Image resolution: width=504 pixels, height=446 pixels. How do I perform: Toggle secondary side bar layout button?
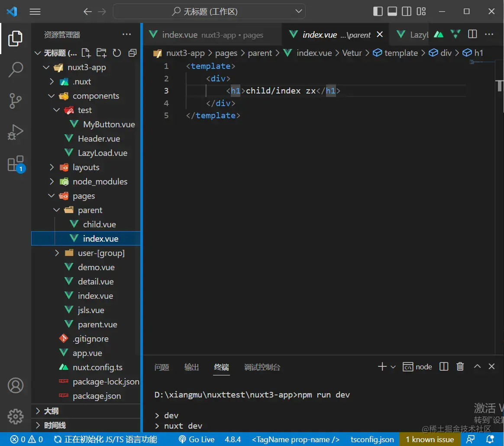click(x=407, y=12)
